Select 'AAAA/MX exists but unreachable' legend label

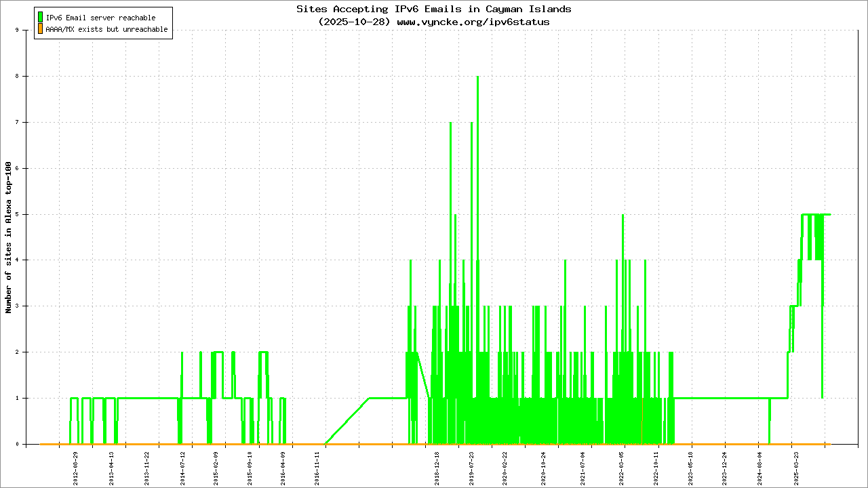pyautogui.click(x=106, y=30)
